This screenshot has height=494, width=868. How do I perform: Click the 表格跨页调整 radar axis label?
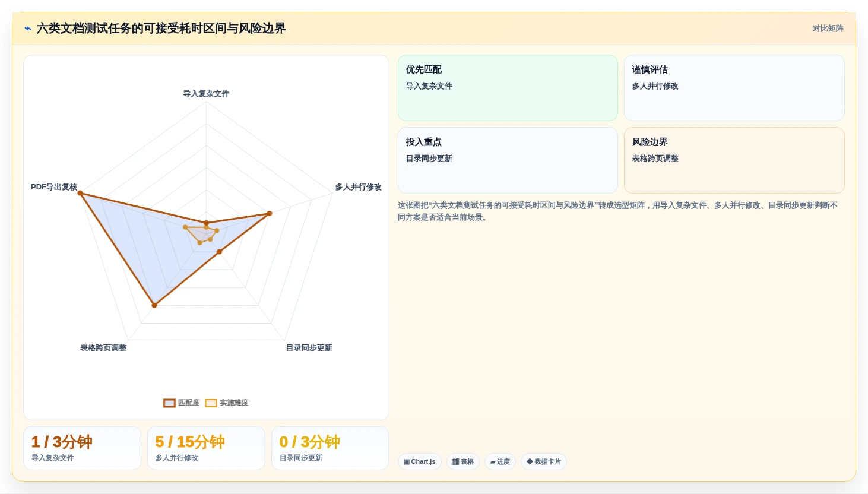(103, 348)
